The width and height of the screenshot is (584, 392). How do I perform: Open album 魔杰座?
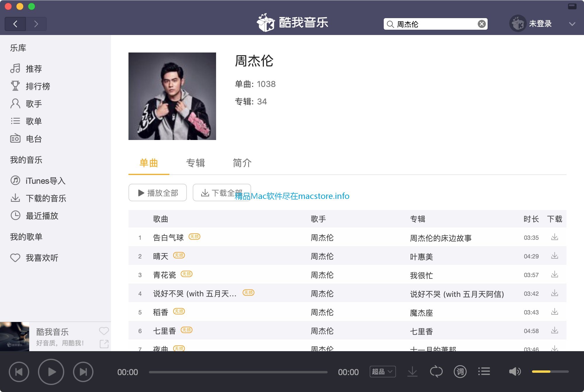pyautogui.click(x=421, y=313)
